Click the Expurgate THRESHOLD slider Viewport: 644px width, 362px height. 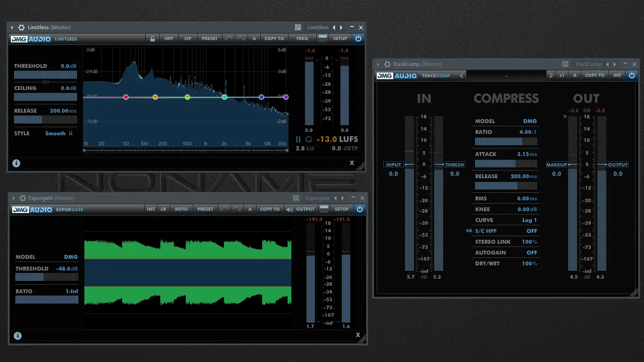pyautogui.click(x=47, y=277)
